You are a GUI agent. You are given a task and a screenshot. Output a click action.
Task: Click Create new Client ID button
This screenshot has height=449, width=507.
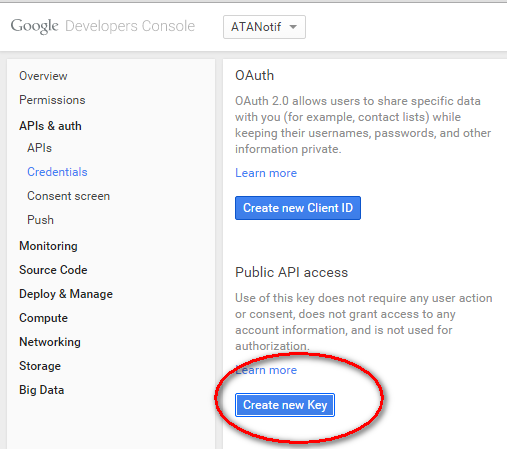tap(298, 208)
